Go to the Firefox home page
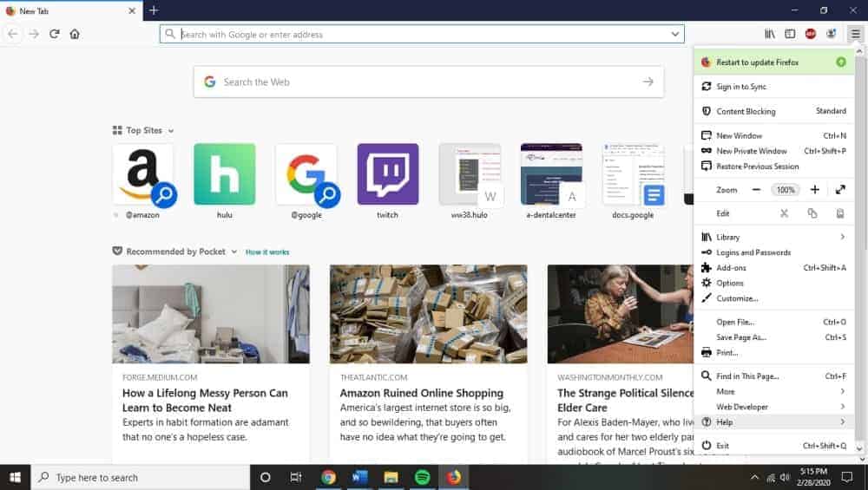868x490 pixels. tap(75, 34)
